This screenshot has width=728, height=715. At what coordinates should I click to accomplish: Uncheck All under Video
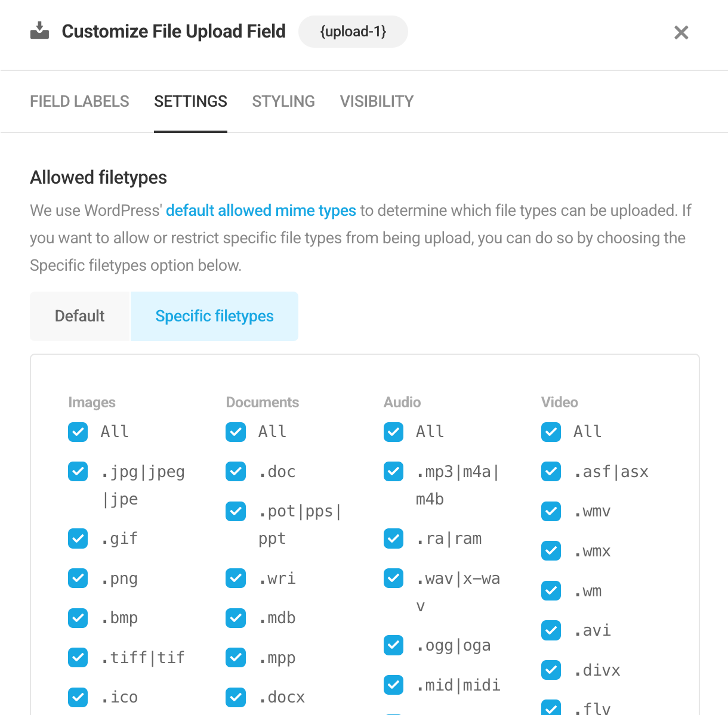tap(551, 432)
